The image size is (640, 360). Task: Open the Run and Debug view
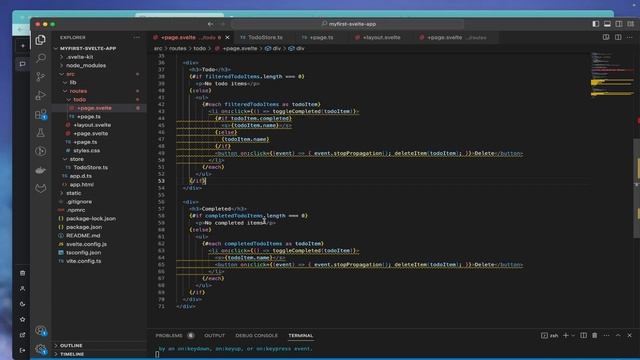pos(40,95)
